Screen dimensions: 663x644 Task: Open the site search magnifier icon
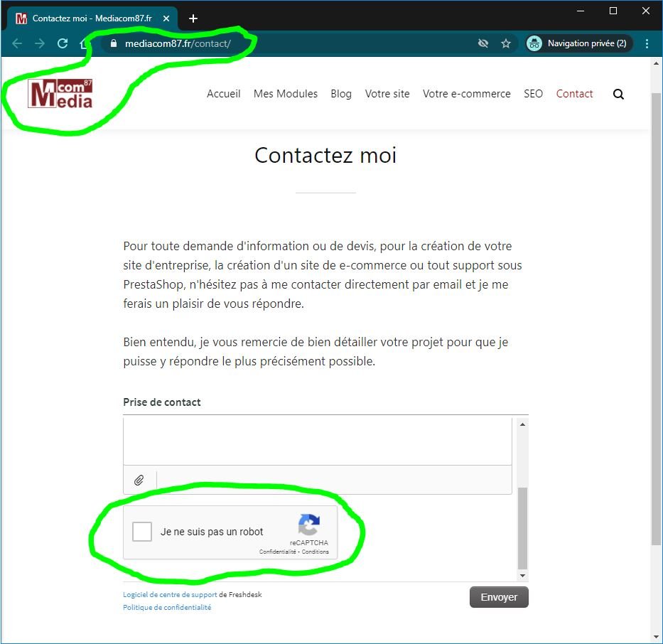(618, 94)
